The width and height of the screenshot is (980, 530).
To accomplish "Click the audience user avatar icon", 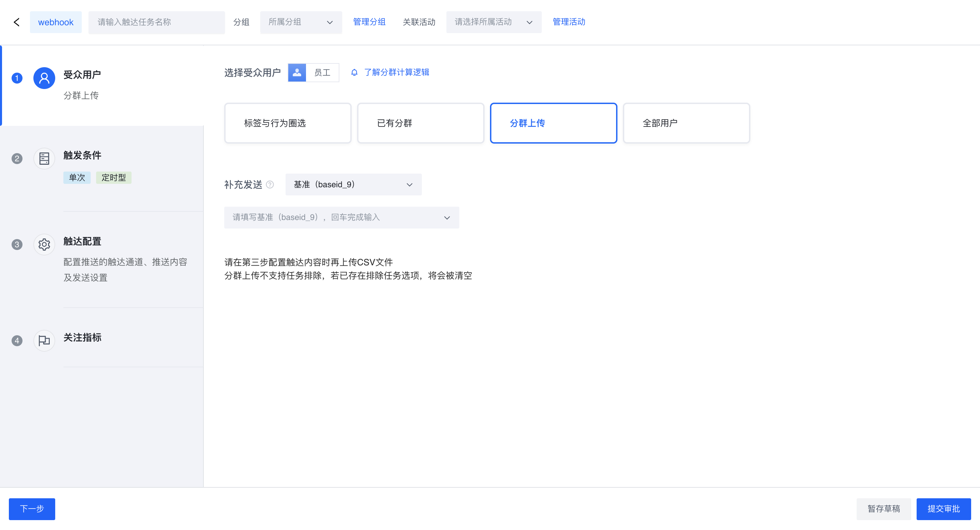I will (x=44, y=78).
